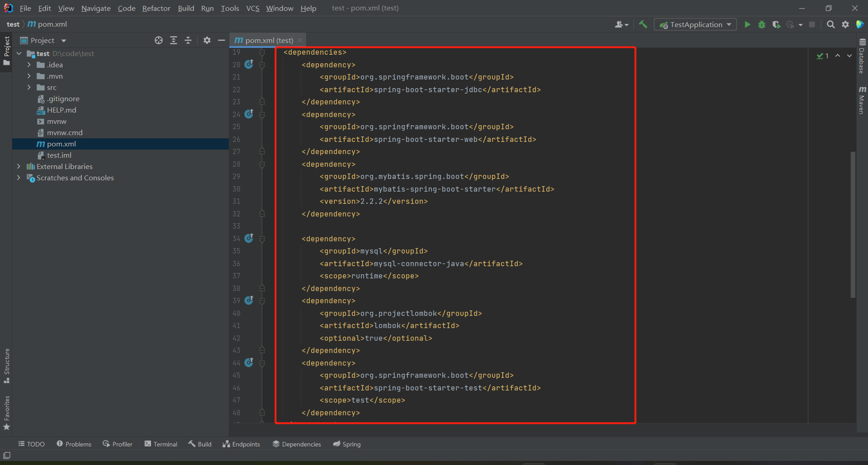This screenshot has height=465, width=868.
Task: Close the pom.xml editor tab
Action: click(x=300, y=40)
